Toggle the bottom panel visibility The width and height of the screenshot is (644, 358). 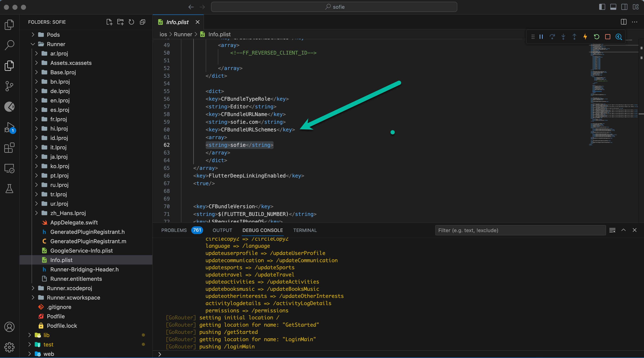click(x=613, y=7)
